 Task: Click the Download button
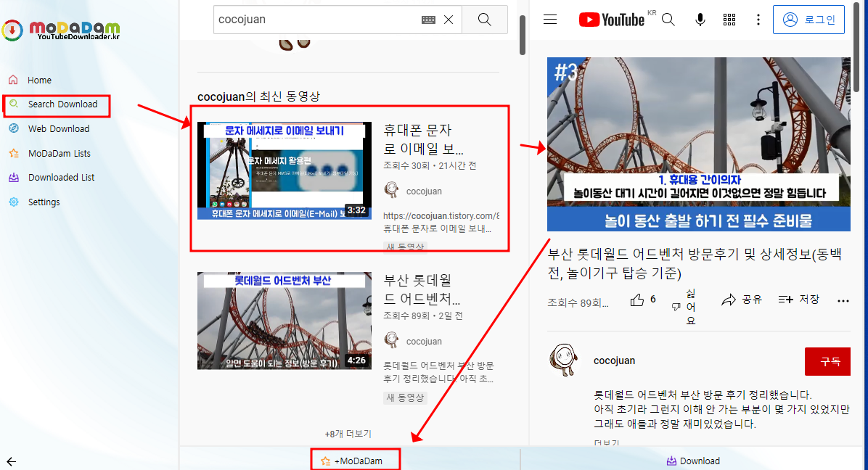coord(693,461)
